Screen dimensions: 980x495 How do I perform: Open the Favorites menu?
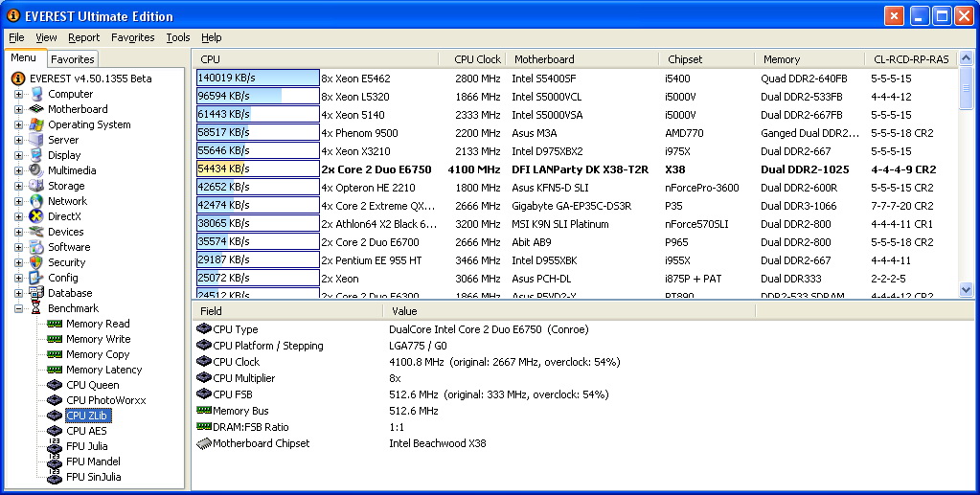coord(132,37)
